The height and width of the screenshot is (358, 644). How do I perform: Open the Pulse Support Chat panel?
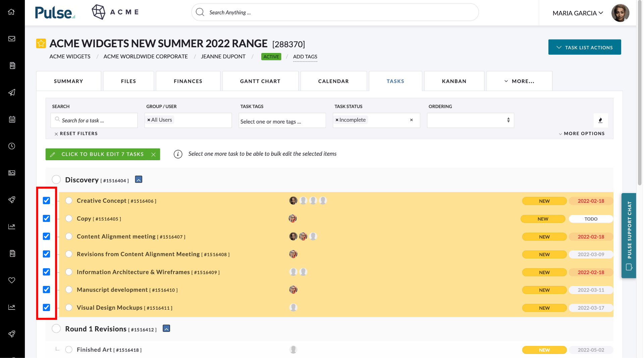point(629,235)
